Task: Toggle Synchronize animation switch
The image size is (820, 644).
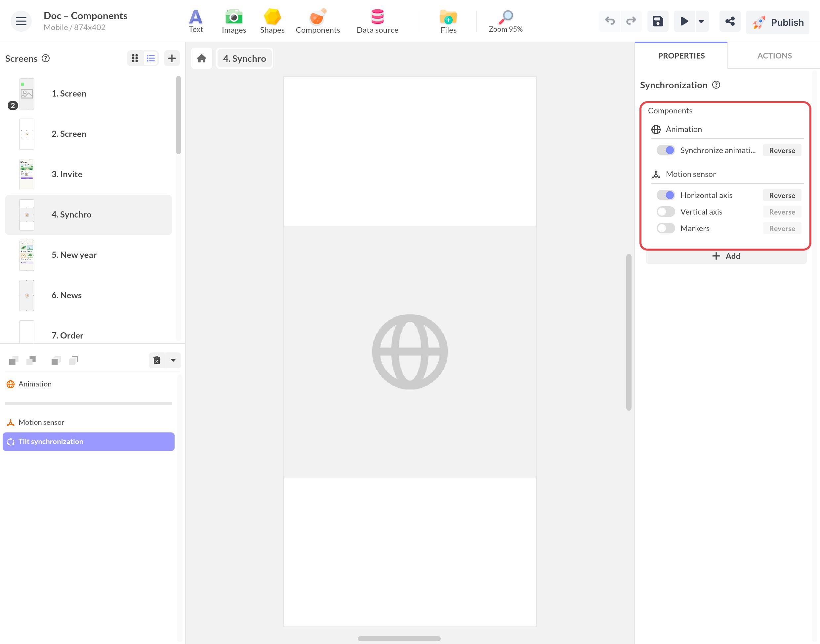Action: tap(666, 150)
